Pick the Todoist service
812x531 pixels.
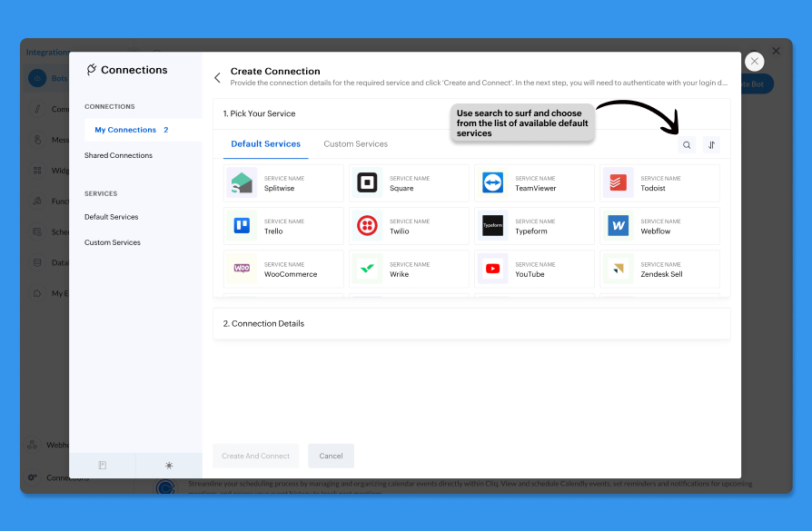(x=659, y=183)
